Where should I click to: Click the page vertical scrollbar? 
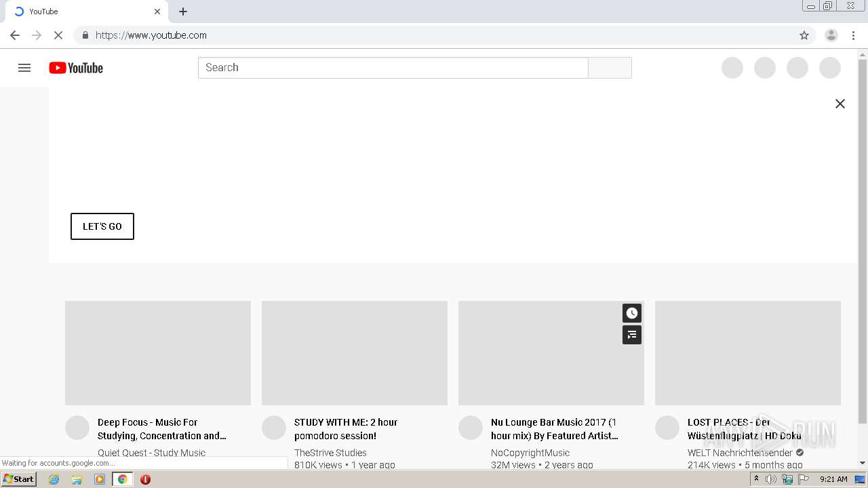[863, 241]
